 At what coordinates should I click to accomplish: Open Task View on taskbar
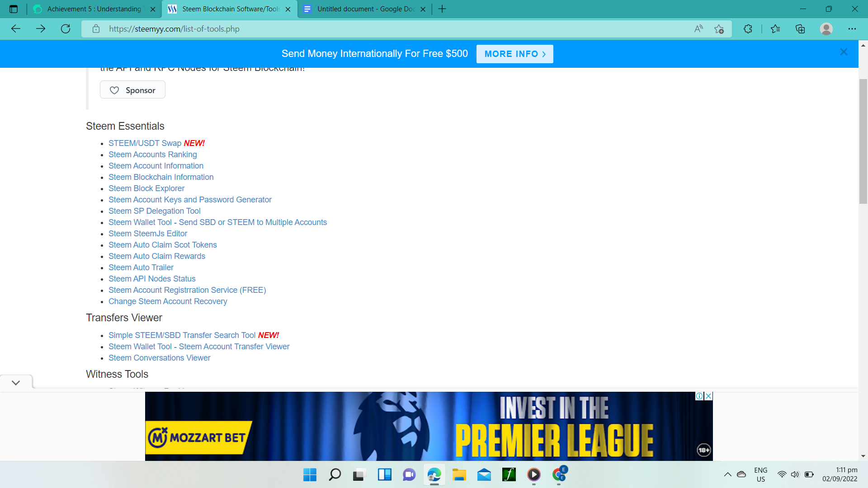point(359,475)
